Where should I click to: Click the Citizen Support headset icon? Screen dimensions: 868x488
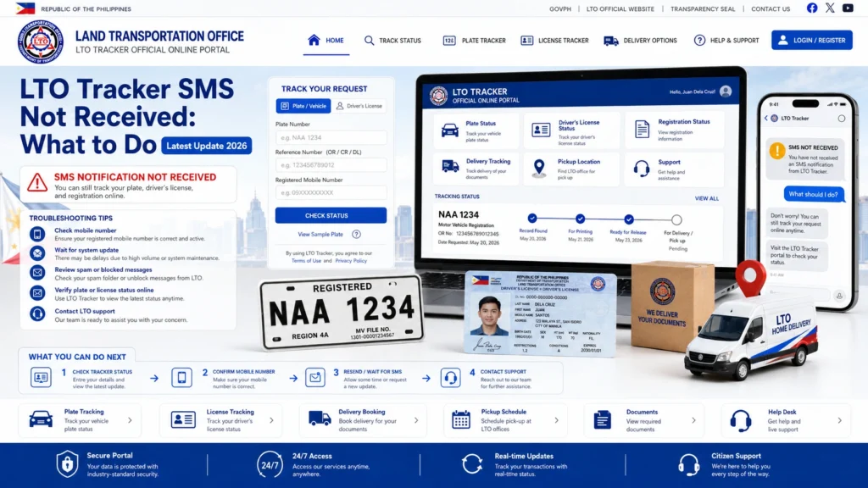click(688, 464)
